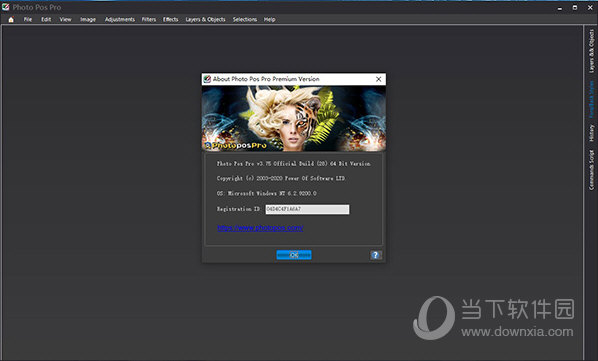Viewport: 598px width, 361px height.
Task: Expand the Layers && Objects side panel tab
Action: pyautogui.click(x=591, y=51)
